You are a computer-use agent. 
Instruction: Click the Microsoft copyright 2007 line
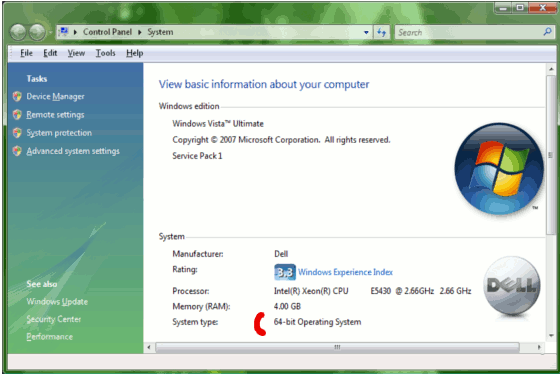point(281,140)
